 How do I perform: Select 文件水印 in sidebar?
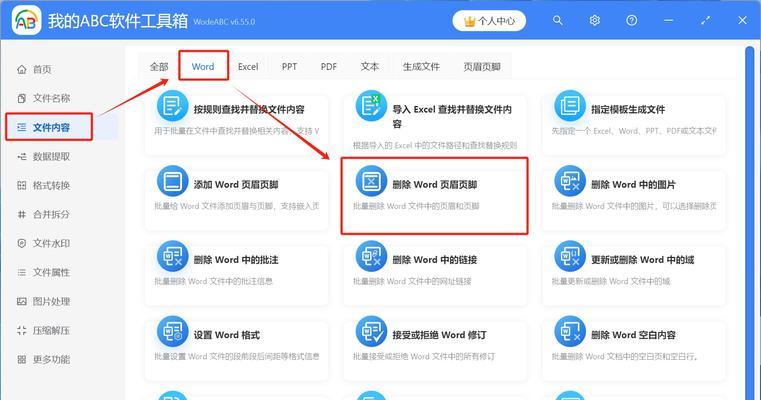tap(51, 243)
